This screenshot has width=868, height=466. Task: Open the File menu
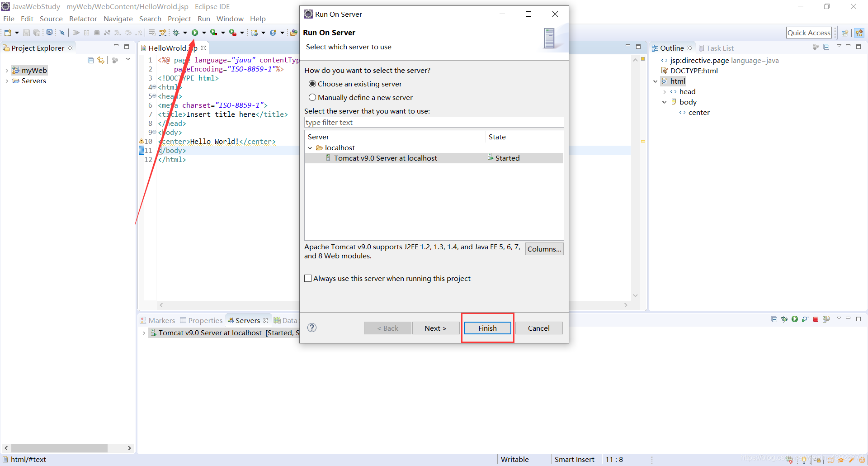[x=9, y=19]
